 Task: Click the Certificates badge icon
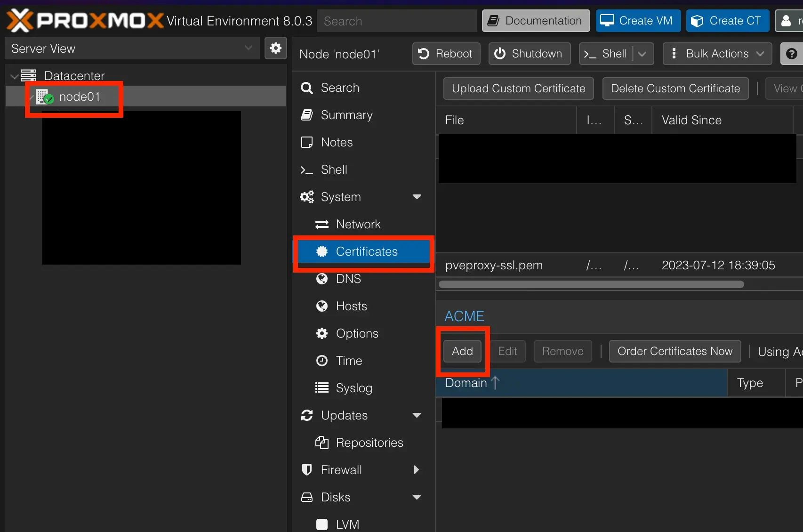[x=322, y=251]
